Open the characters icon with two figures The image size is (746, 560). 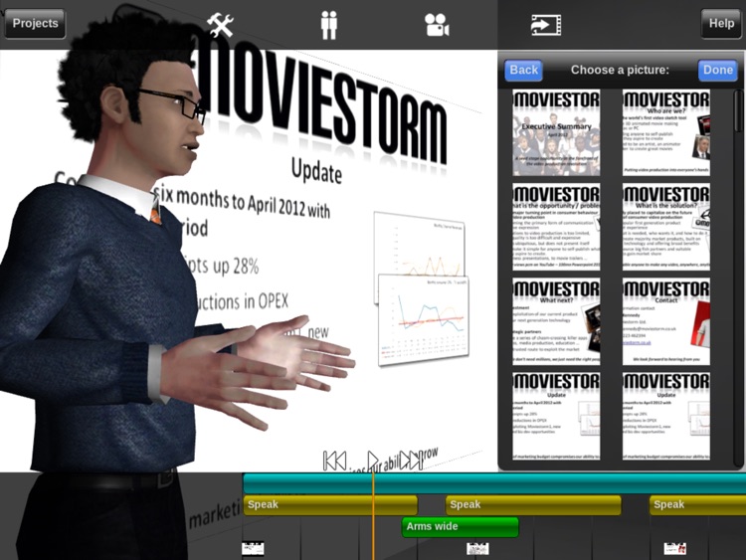point(329,25)
